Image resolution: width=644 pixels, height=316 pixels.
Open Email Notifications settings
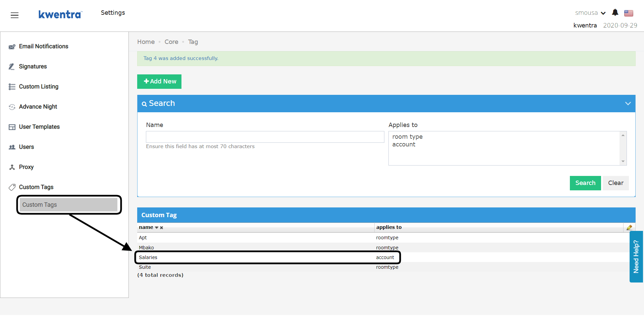(44, 46)
